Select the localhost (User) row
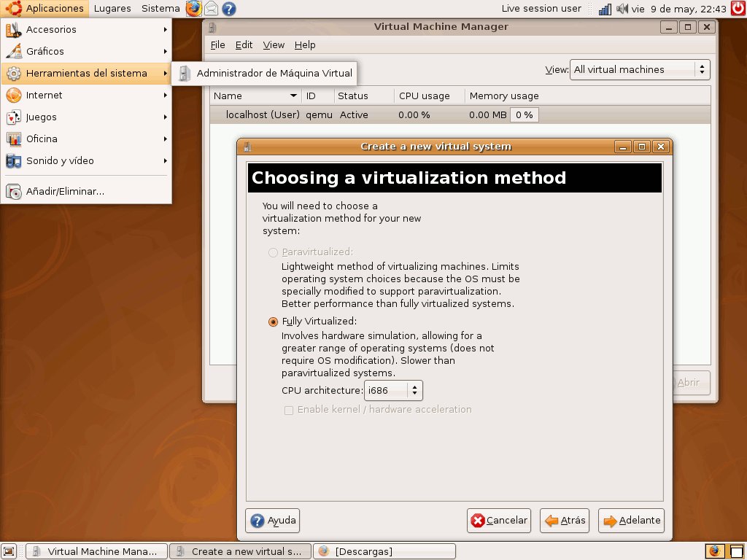The image size is (747, 560). [460, 114]
